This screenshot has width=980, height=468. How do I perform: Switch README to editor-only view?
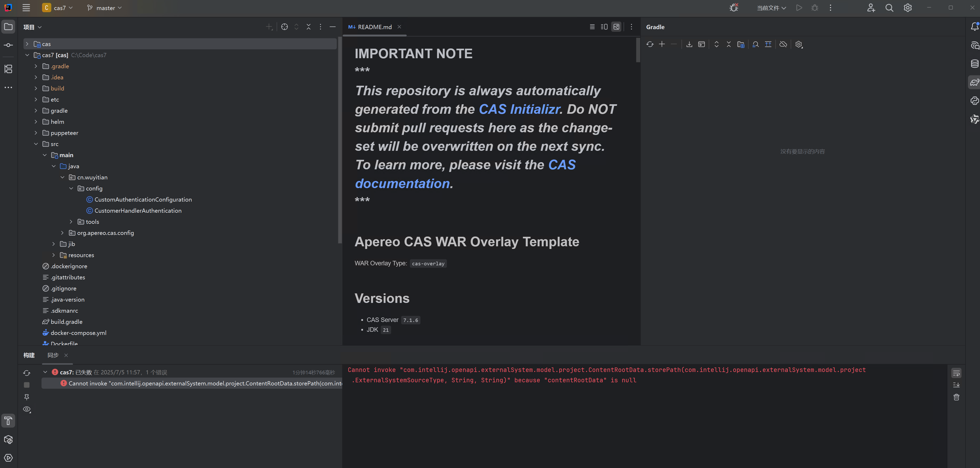click(x=592, y=27)
